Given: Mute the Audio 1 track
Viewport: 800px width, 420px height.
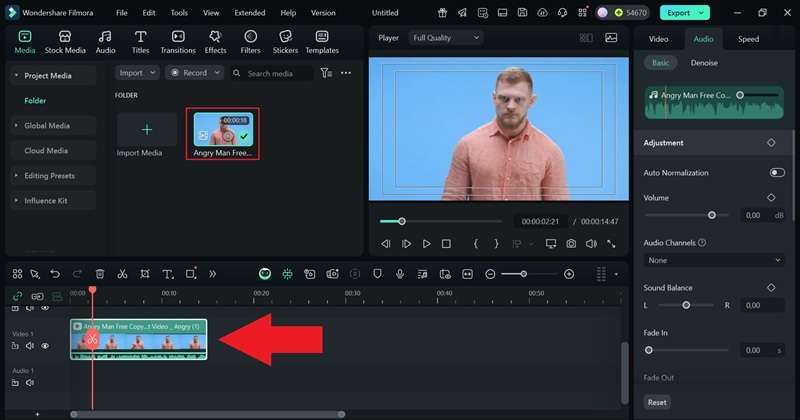Looking at the screenshot, I should point(30,383).
